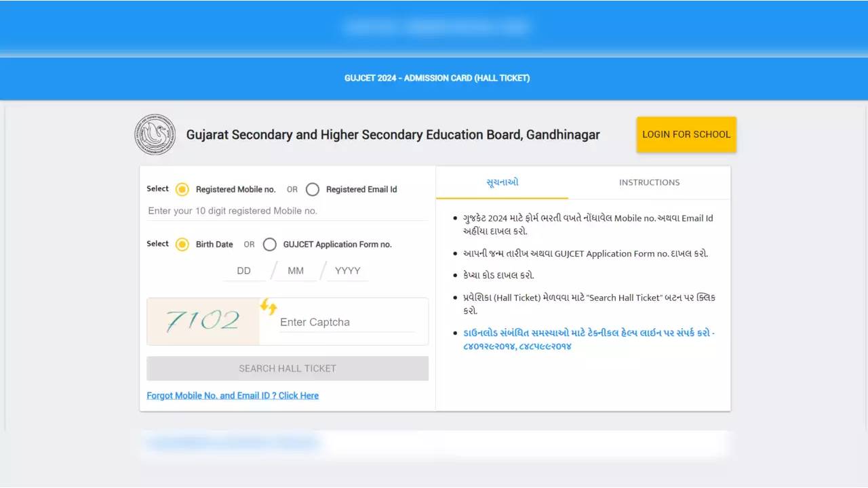
Task: Click the SEARCH HALL TICKET button
Action: pyautogui.click(x=288, y=369)
